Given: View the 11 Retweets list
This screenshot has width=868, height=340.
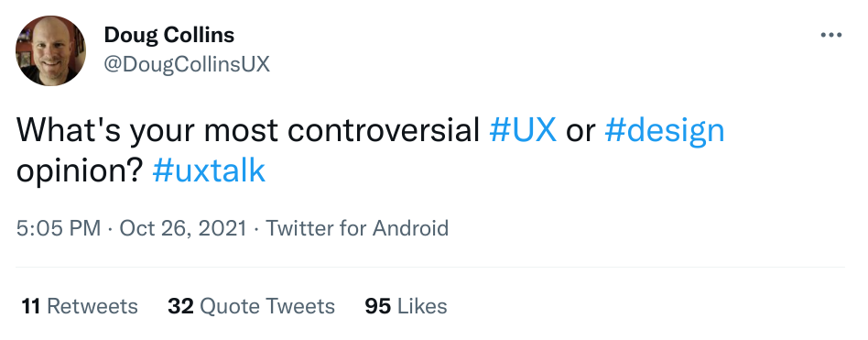Looking at the screenshot, I should coord(80,306).
